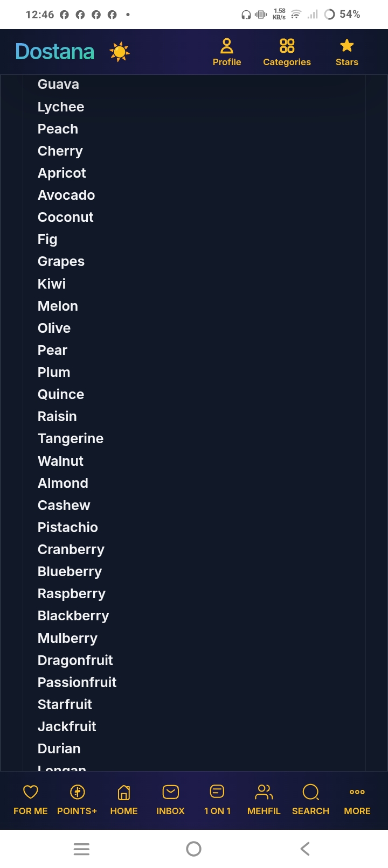388x868 pixels.
Task: Open the POINTS+ coin icon
Action: pyautogui.click(x=77, y=792)
